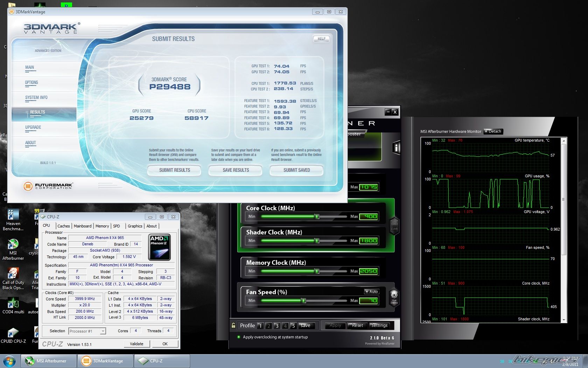This screenshot has height=368, width=588.
Task: Select profile slot 3 in Afterburner
Action: pyautogui.click(x=276, y=326)
